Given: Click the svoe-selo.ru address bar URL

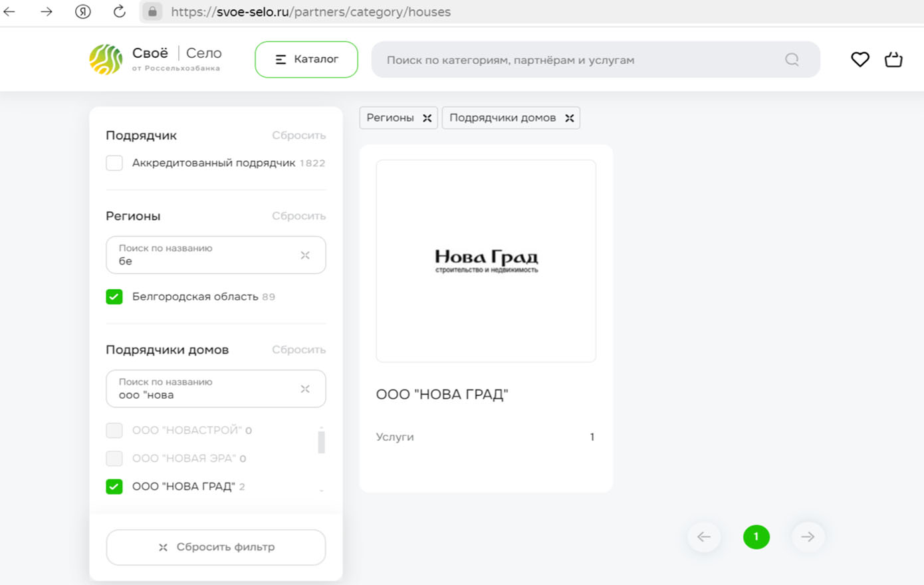Looking at the screenshot, I should pyautogui.click(x=310, y=12).
